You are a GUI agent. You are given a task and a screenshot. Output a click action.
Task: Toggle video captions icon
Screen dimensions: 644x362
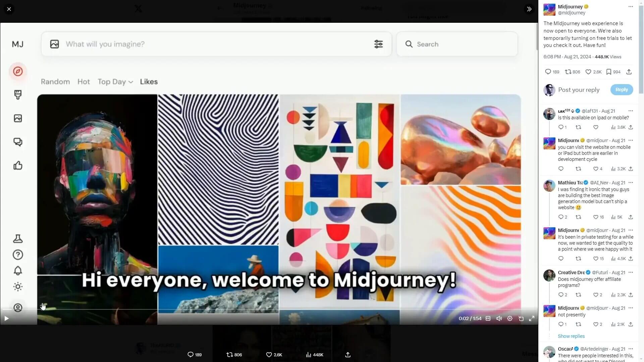point(488,318)
